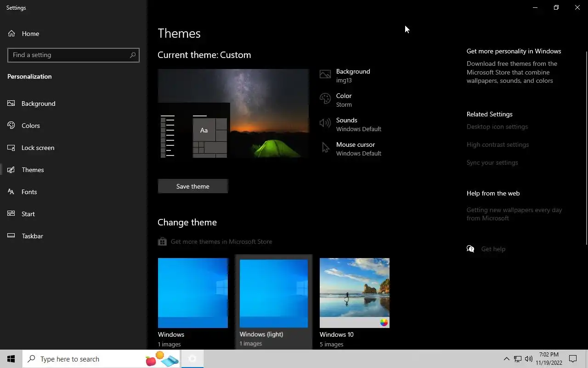Screen dimensions: 588x368
Task: Open the notification center icon
Action: tap(573, 359)
